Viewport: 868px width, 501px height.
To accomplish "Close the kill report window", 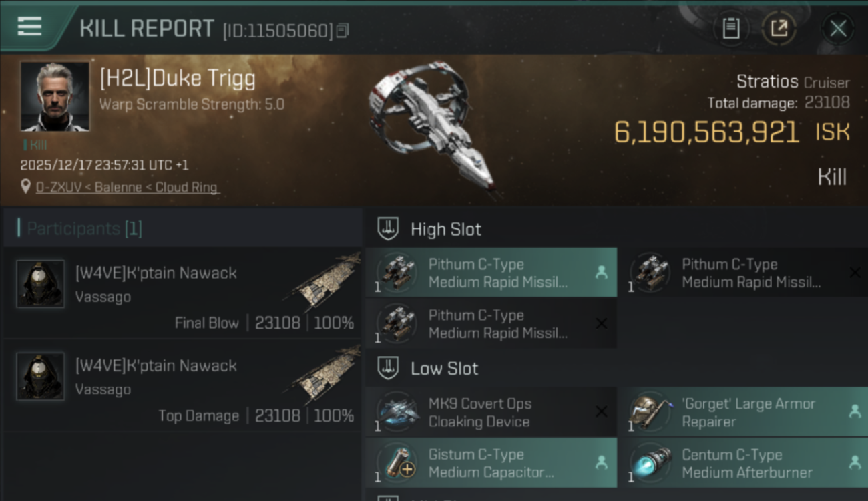I will [x=837, y=29].
